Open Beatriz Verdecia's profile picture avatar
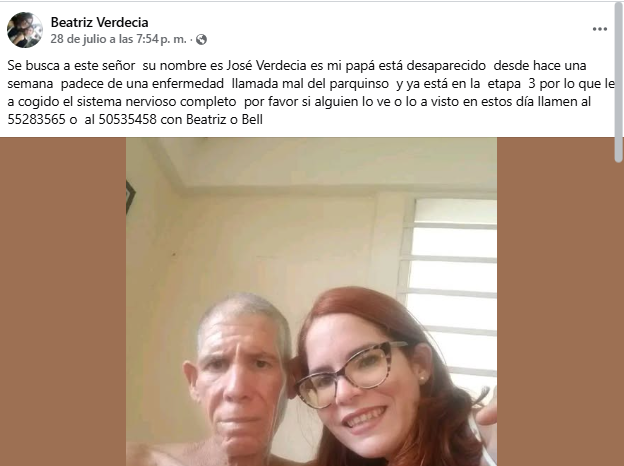The image size is (624, 466). [x=25, y=30]
